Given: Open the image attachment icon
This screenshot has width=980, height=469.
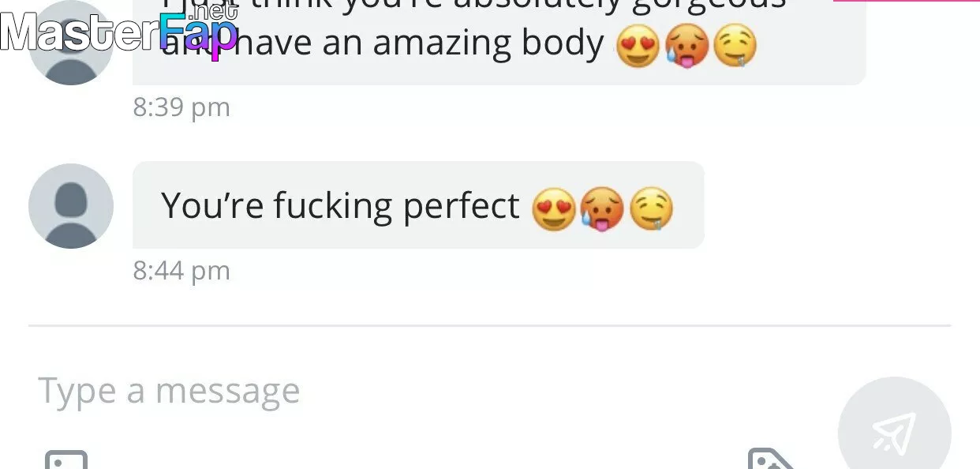Looking at the screenshot, I should click(x=65, y=459).
